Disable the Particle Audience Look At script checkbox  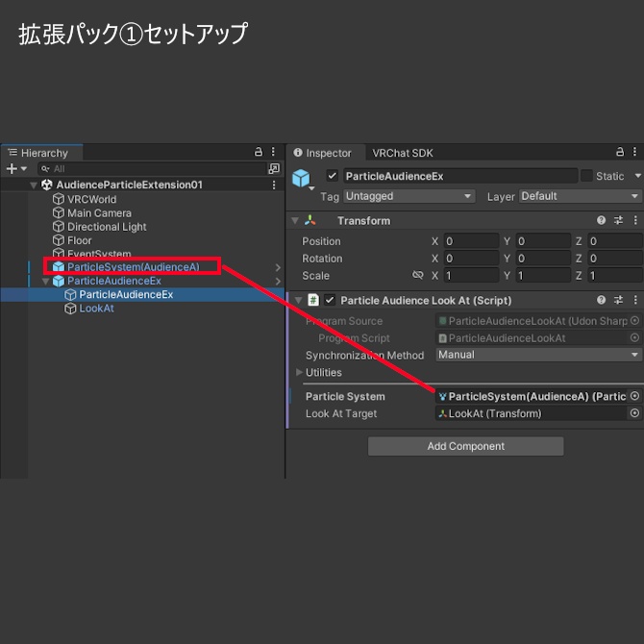coord(330,300)
